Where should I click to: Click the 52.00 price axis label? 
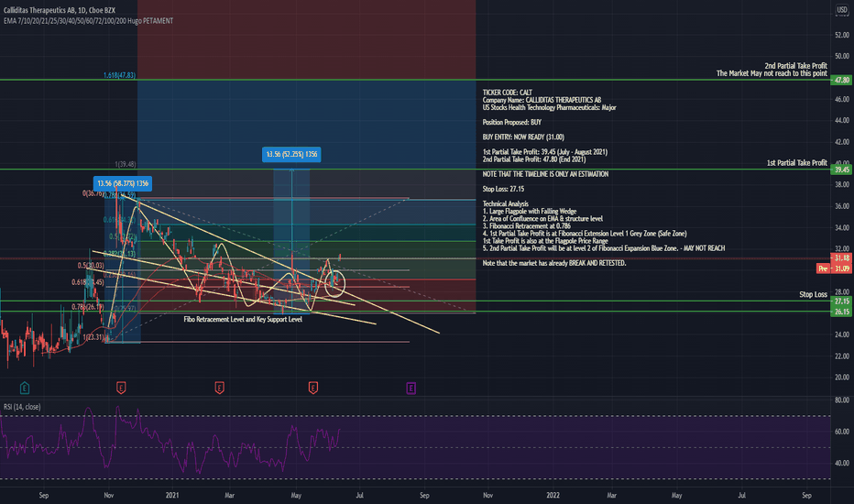point(841,35)
